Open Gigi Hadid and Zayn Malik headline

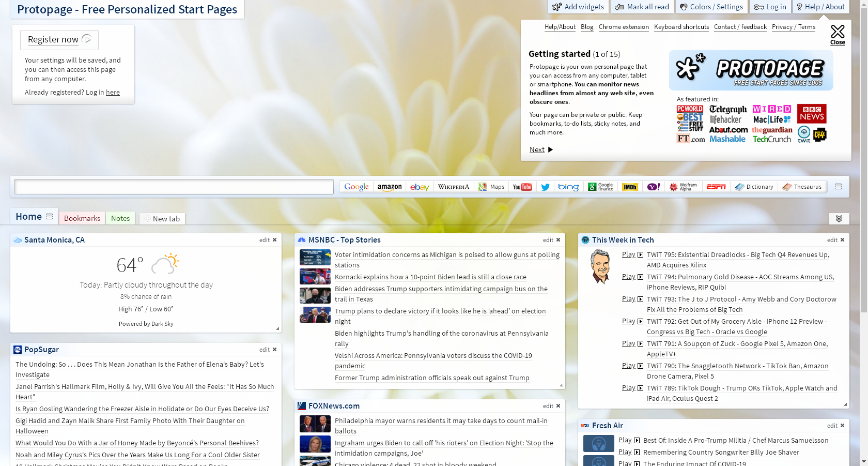(130, 426)
